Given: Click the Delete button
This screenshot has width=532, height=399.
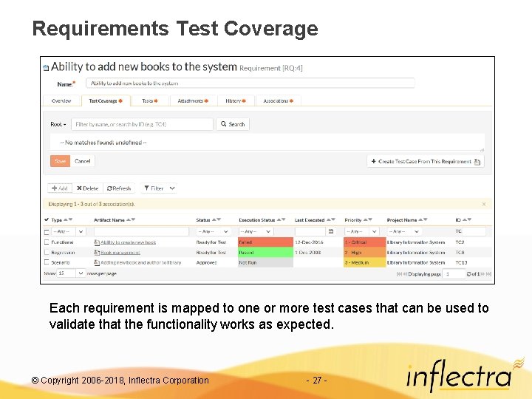Looking at the screenshot, I should pos(87,188).
